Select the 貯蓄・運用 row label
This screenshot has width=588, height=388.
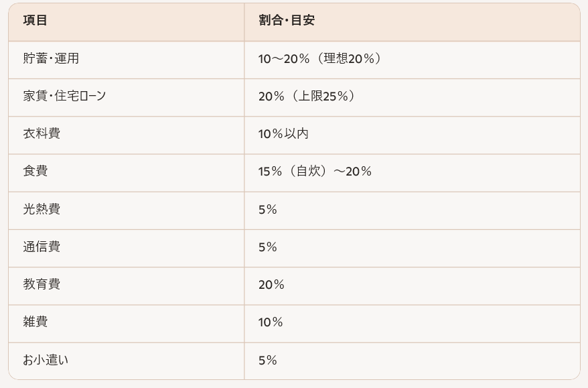(51, 58)
